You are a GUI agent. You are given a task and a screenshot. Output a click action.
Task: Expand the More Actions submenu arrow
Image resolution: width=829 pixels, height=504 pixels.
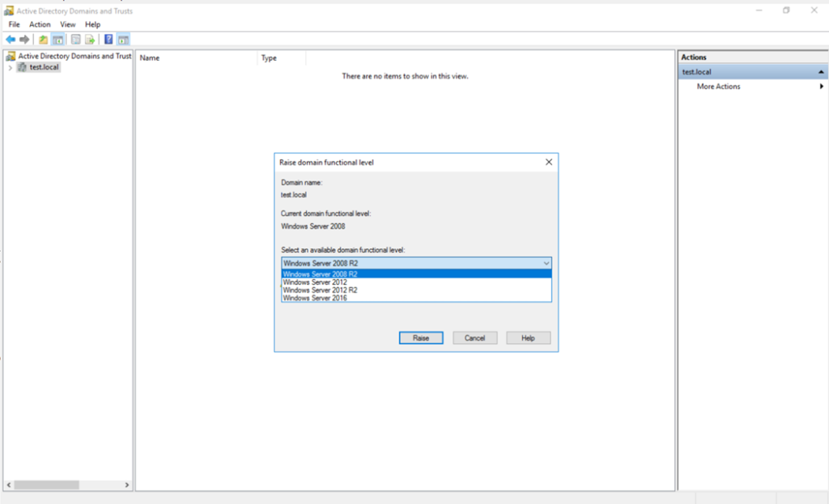(x=821, y=86)
